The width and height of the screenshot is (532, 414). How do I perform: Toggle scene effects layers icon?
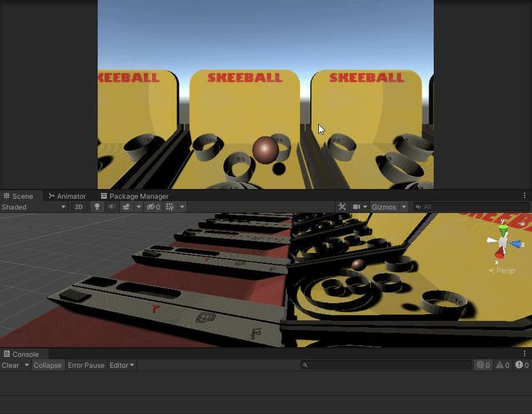[126, 207]
